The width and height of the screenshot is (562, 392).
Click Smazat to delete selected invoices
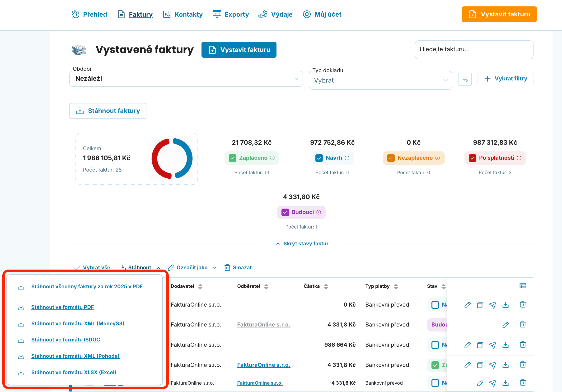238,267
